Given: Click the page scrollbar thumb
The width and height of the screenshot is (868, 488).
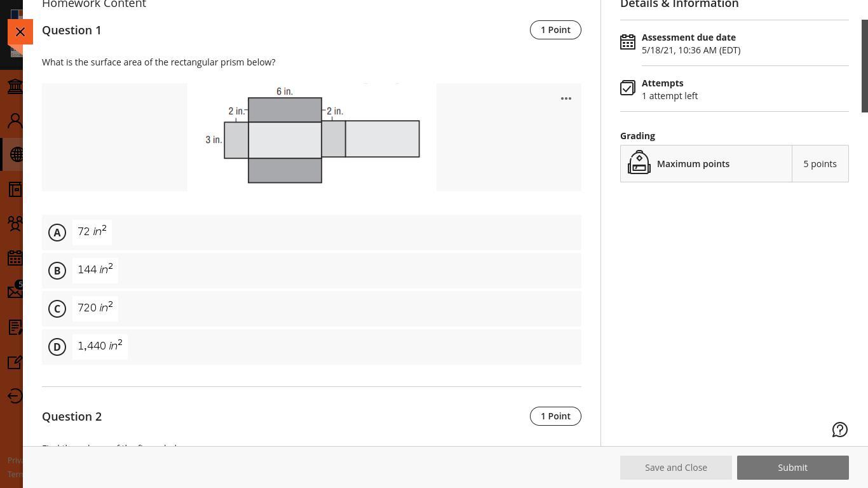Looking at the screenshot, I should point(864,66).
